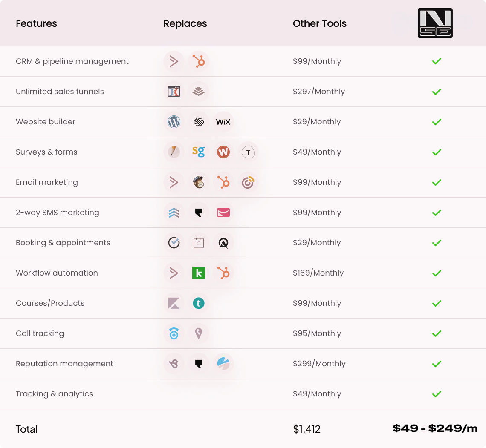Click the green checkmark for Website builder
This screenshot has height=448, width=486.
(437, 122)
